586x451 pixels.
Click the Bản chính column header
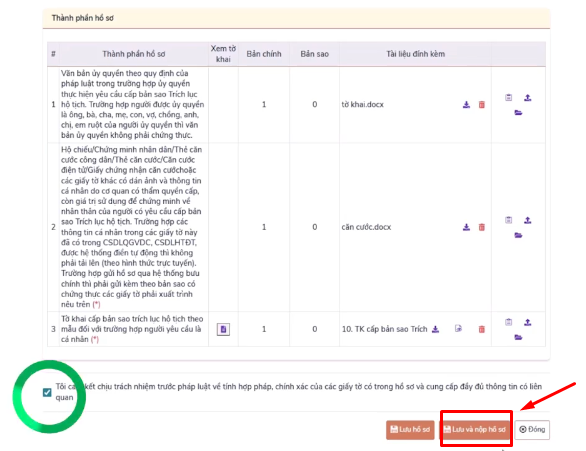(264, 54)
